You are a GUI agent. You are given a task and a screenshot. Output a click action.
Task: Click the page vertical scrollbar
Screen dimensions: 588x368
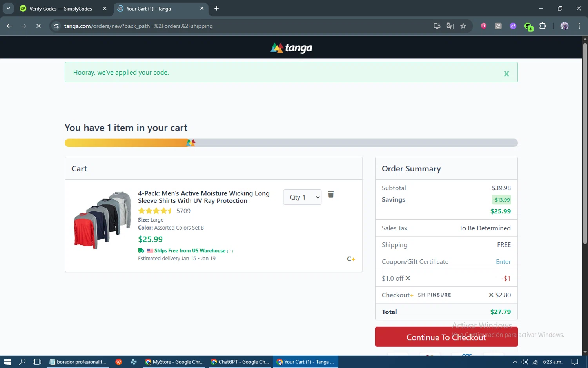tap(585, 144)
